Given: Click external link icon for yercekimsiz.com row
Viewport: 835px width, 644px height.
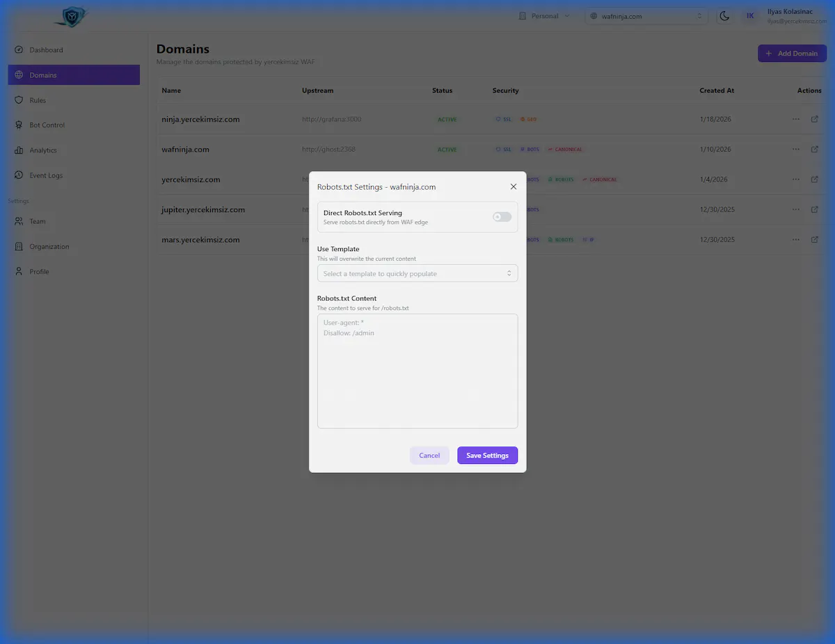Looking at the screenshot, I should coord(815,179).
